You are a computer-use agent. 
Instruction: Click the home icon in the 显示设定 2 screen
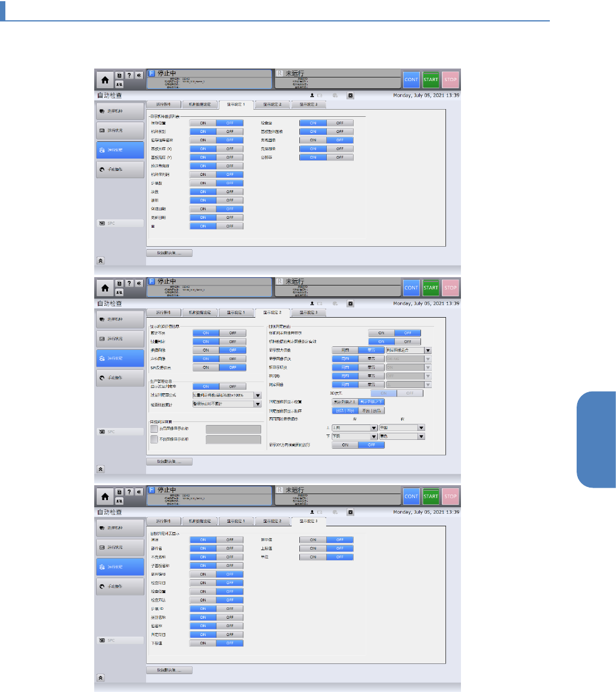105,288
